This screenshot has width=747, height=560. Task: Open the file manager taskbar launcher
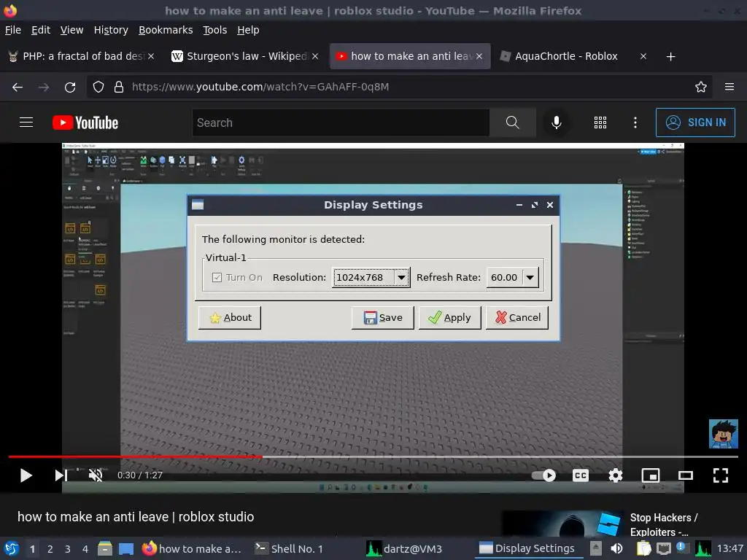(x=105, y=548)
